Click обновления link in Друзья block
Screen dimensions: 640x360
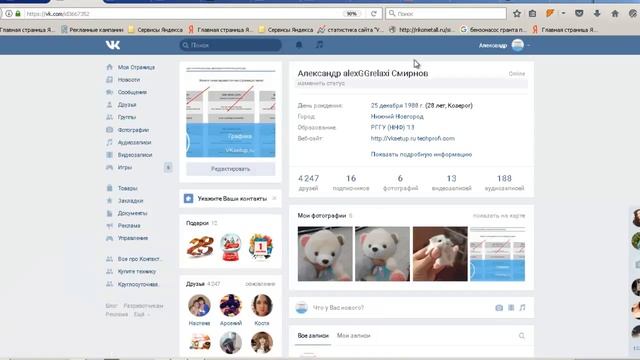[260, 284]
